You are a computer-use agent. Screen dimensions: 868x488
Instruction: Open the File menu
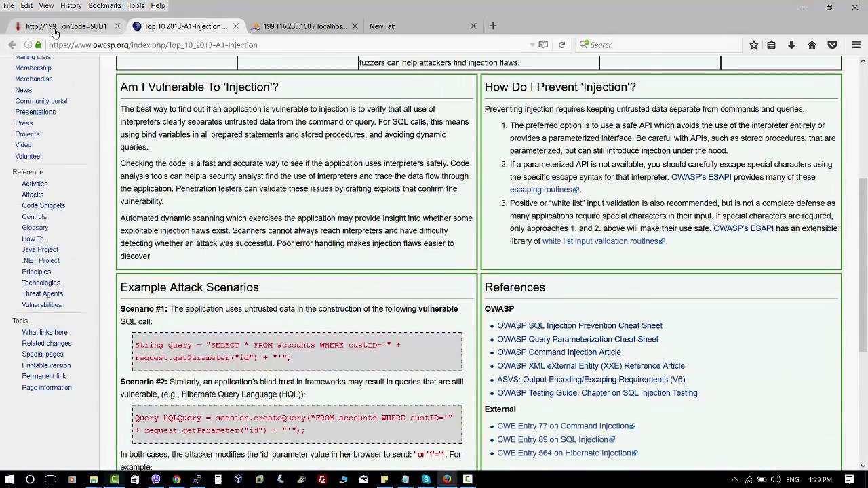click(9, 5)
